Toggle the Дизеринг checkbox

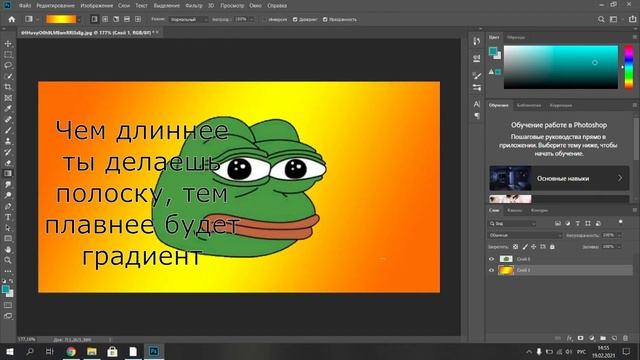pyautogui.click(x=295, y=20)
